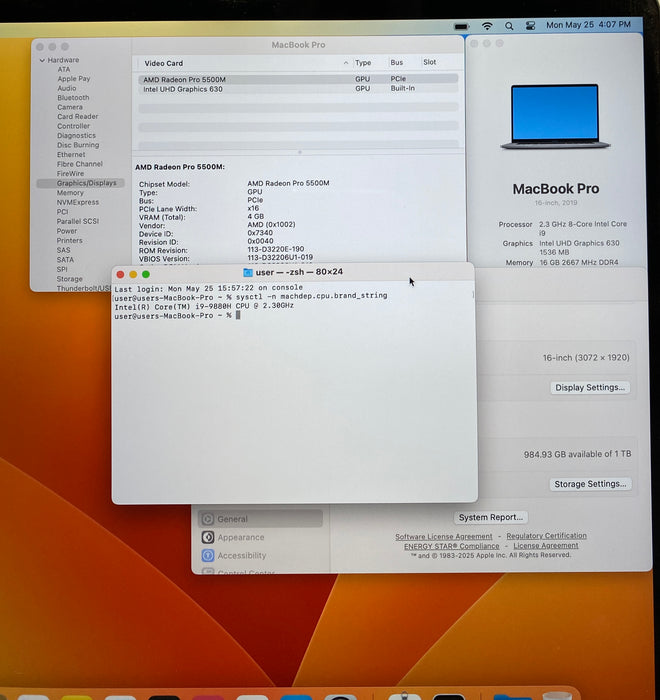Select Apple Pay in hardware list
This screenshot has width=660, height=700.
point(74,79)
